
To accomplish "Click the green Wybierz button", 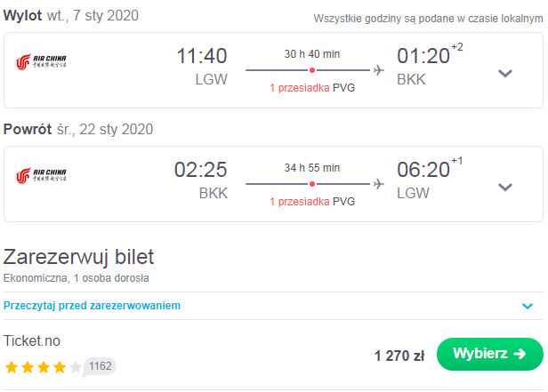I will 490,354.
